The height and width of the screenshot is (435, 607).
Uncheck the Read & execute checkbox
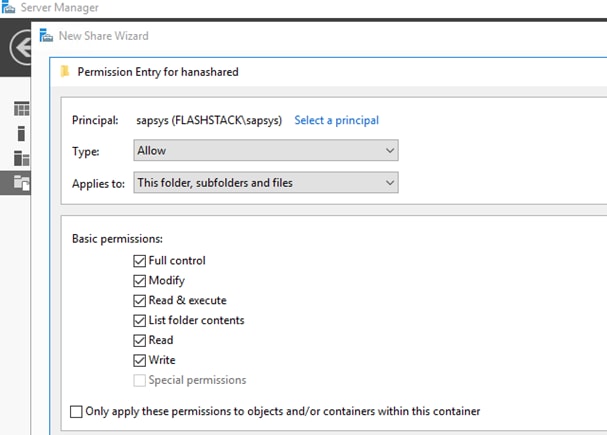(x=139, y=301)
